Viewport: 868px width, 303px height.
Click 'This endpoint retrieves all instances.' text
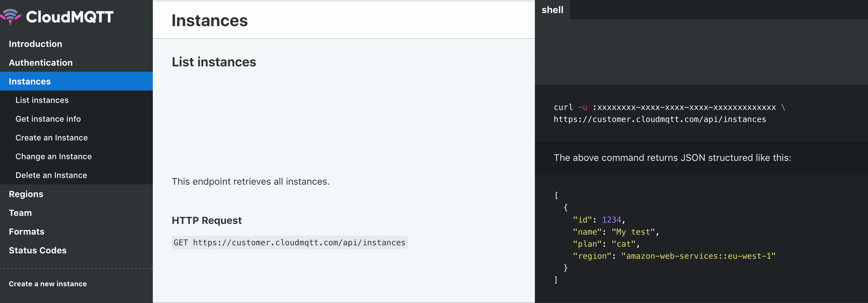[x=250, y=182]
